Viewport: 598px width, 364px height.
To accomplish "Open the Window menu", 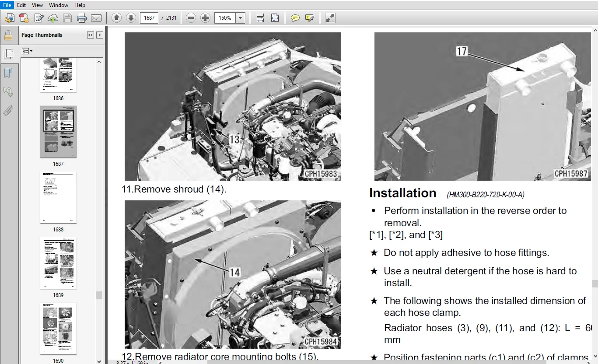I will [58, 5].
